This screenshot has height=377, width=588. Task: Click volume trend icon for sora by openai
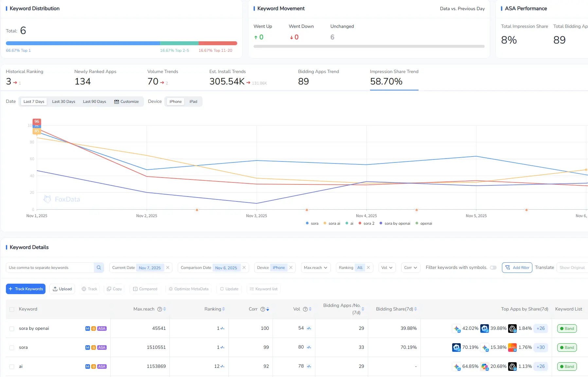(309, 329)
